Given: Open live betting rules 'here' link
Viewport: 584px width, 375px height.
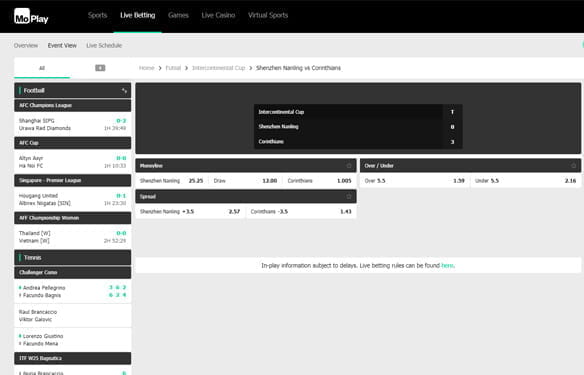Looking at the screenshot, I should click(x=447, y=266).
